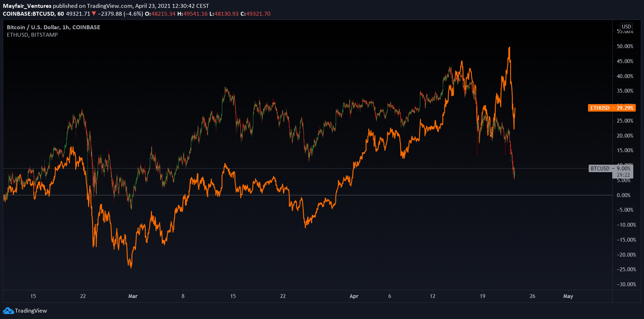
Task: Select the BTCUSD 9.00% price label
Action: tap(610, 168)
